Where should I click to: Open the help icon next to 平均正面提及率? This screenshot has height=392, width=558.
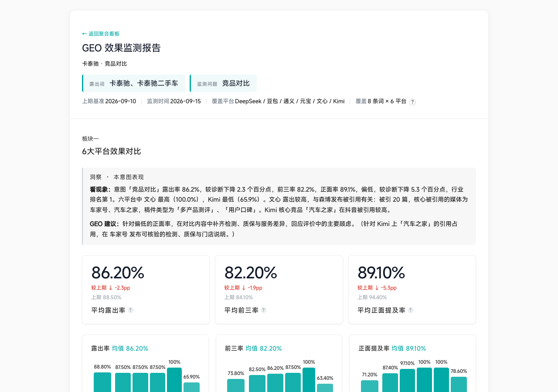tap(411, 310)
